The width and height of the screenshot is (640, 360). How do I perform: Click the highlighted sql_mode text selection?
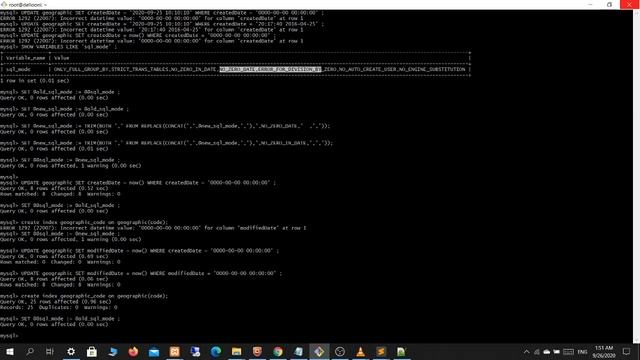[x=270, y=69]
